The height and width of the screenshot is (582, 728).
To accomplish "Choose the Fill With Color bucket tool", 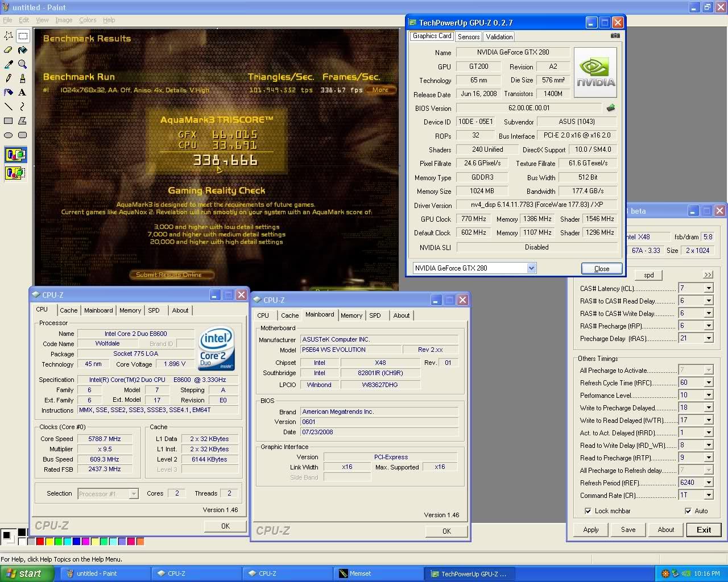I will 23,50.
